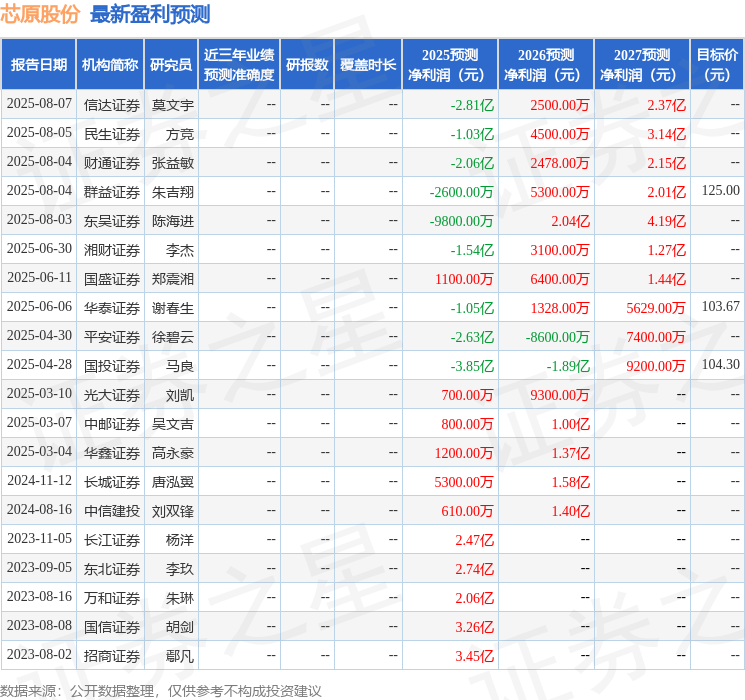Image resolution: width=745 pixels, height=700 pixels.
Task: Select analyst 徐碧云 cell
Action: coord(172,337)
